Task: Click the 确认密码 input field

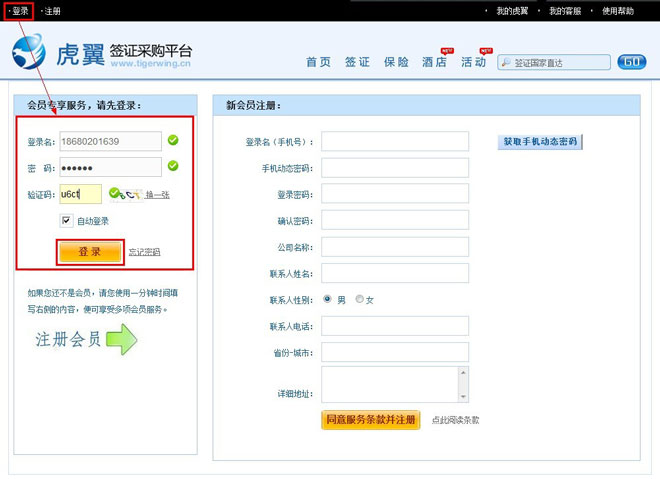Action: pyautogui.click(x=395, y=221)
